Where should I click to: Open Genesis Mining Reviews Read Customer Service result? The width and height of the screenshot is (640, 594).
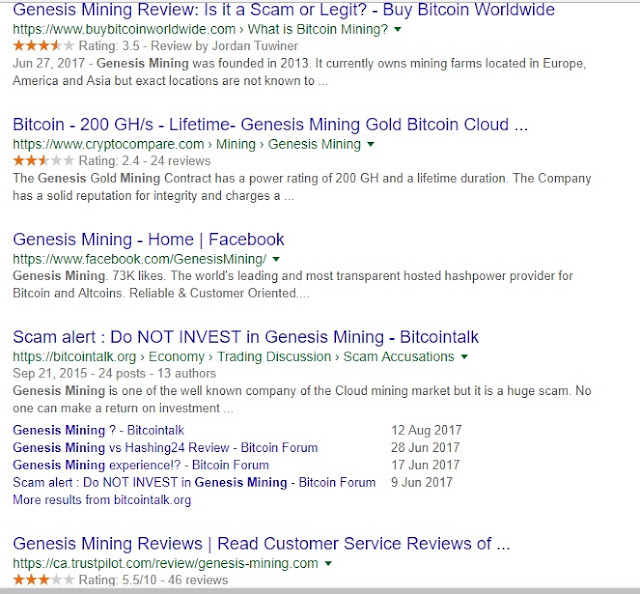click(262, 544)
